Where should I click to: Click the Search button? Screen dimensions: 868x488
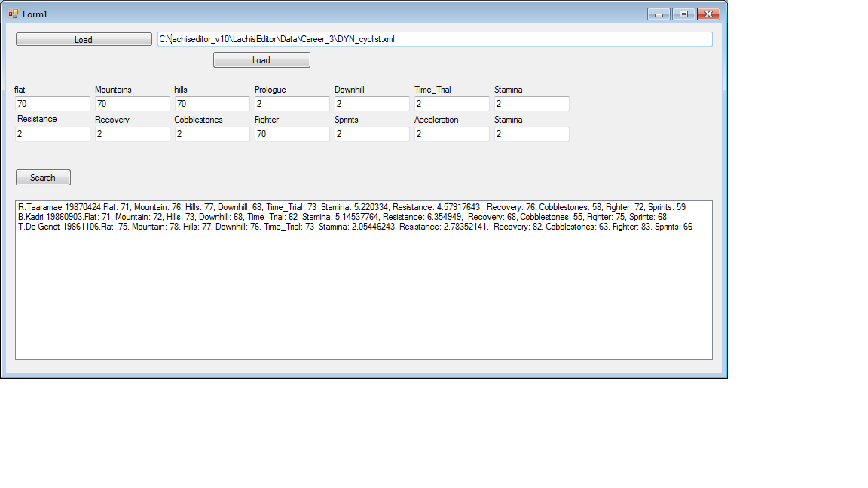[x=43, y=178]
